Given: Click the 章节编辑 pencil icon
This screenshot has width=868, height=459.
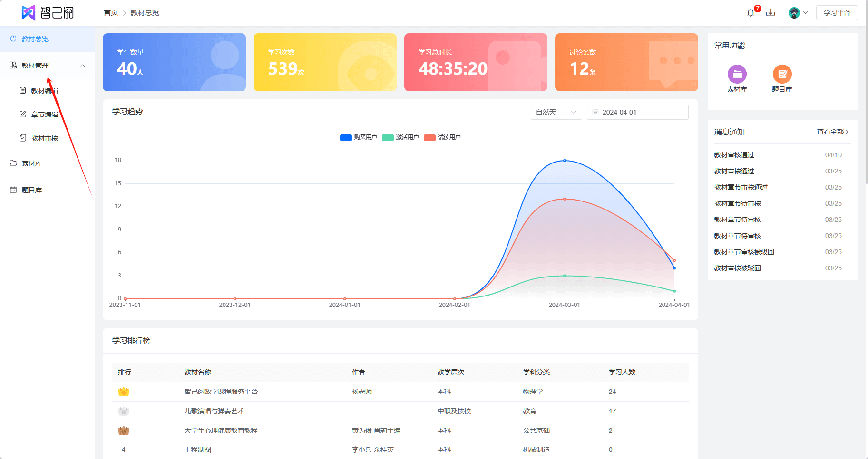Looking at the screenshot, I should (x=23, y=114).
